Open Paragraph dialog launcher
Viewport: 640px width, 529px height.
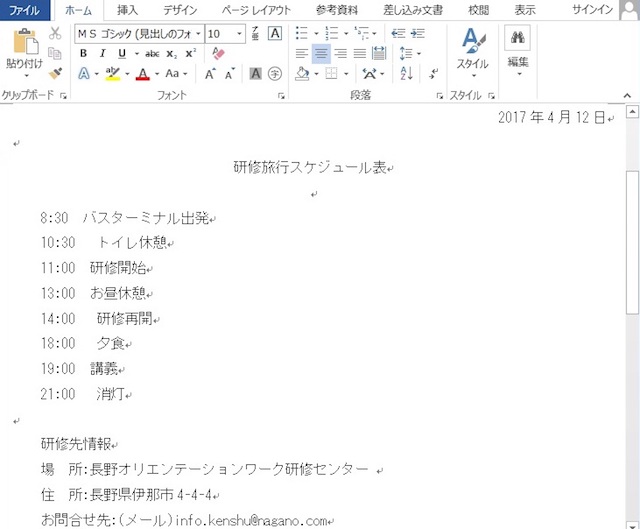[x=440, y=96]
